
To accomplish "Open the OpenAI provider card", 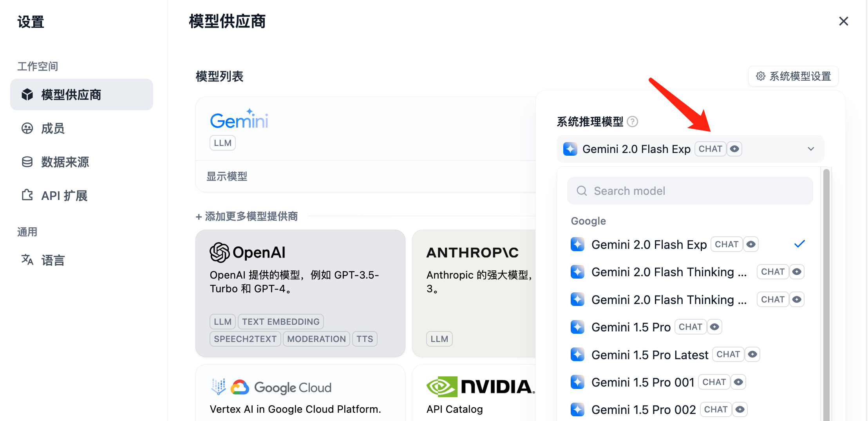I will pos(300,293).
